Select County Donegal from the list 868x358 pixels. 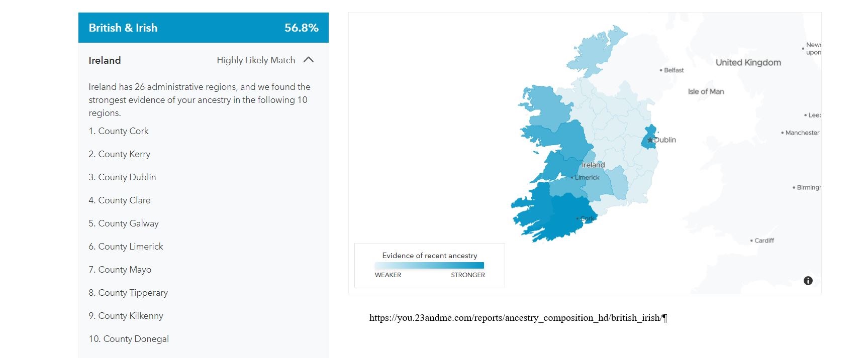pos(129,339)
